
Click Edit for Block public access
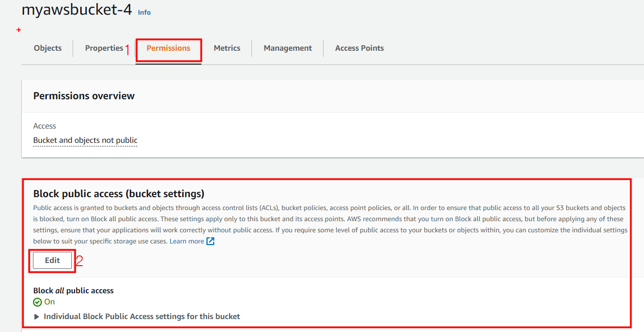tap(53, 260)
